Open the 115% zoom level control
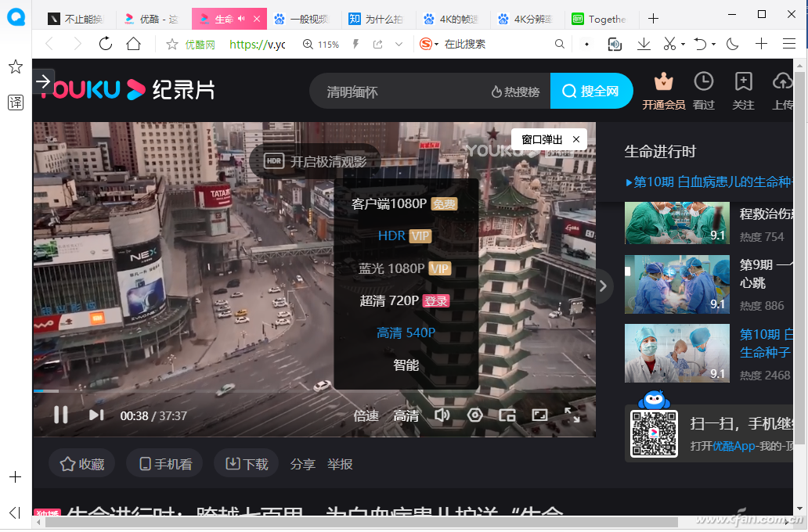This screenshot has height=532, width=808. tap(320, 45)
